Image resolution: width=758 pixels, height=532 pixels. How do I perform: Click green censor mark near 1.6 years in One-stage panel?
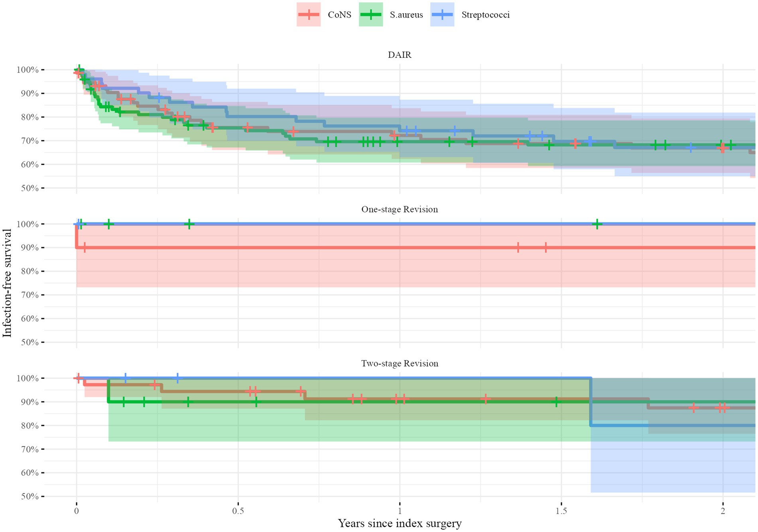(597, 224)
